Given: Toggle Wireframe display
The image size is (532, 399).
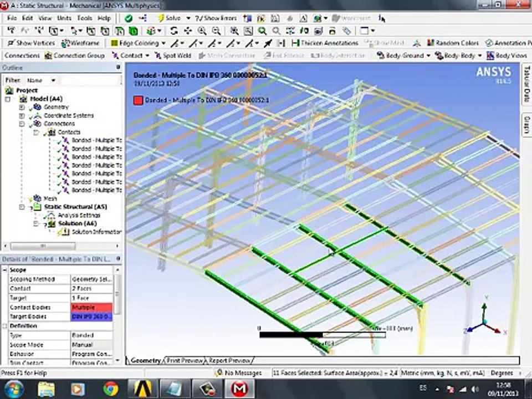Looking at the screenshot, I should coord(80,43).
